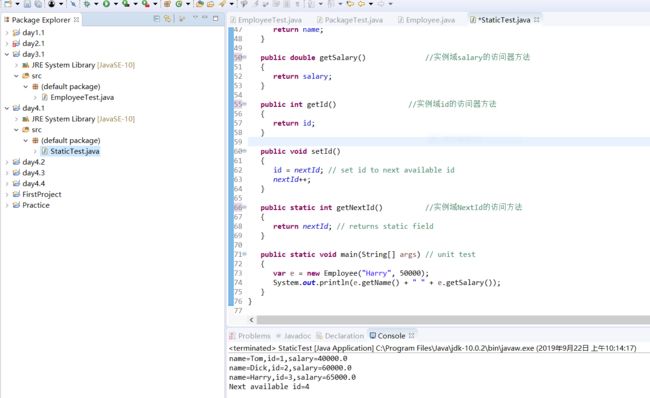
Task: Click the Coverage run toolbar icon
Action: (x=126, y=4)
